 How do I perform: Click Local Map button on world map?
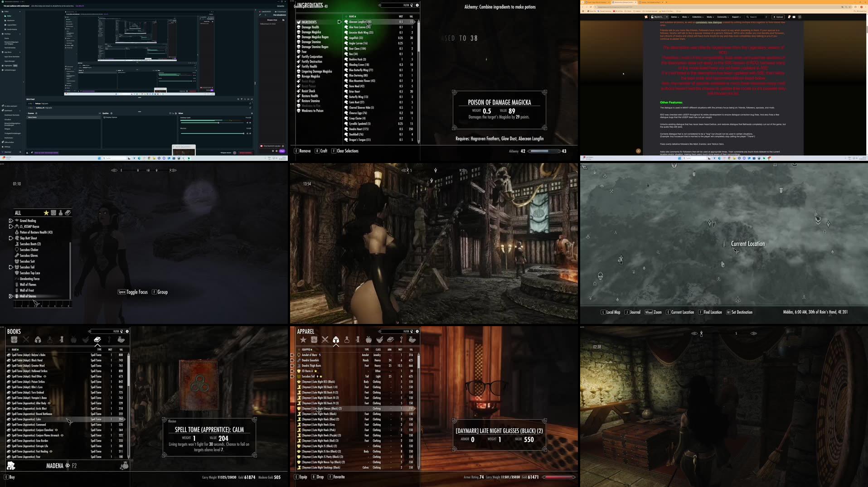click(x=611, y=312)
